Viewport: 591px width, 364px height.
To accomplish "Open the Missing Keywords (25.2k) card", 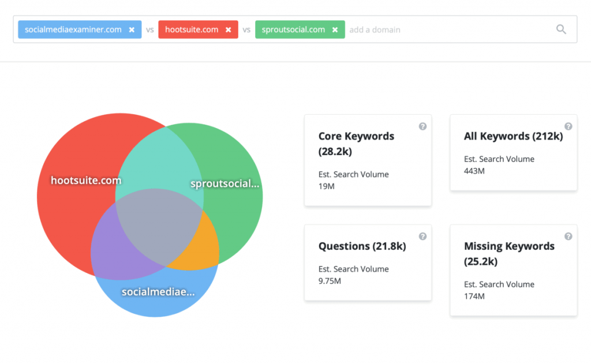I will (513, 270).
